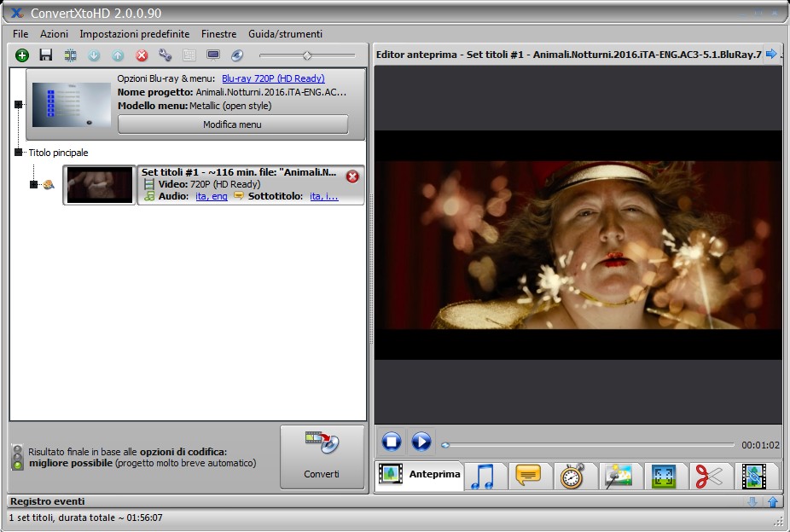The image size is (790, 532).
Task: Remove Set titoli #1 with red X
Action: pyautogui.click(x=352, y=176)
